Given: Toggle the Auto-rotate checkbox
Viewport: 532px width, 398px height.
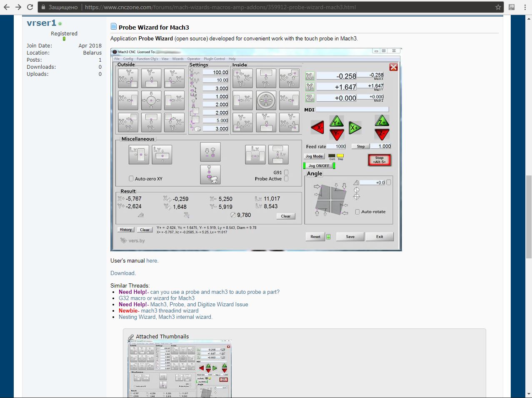Looking at the screenshot, I should click(x=357, y=212).
